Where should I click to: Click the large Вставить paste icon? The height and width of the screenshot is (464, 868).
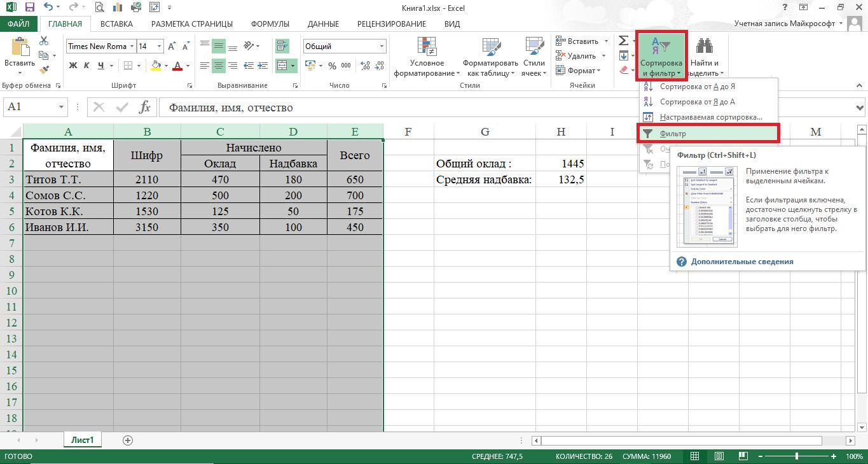coord(20,48)
